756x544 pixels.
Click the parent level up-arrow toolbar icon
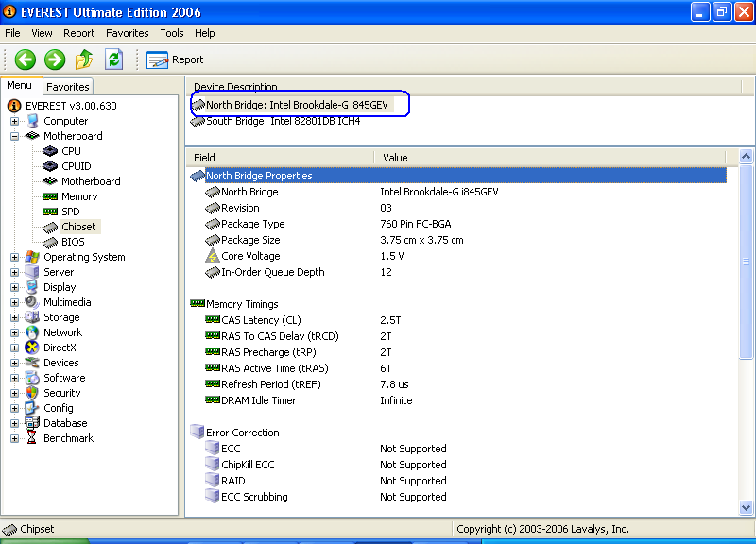pyautogui.click(x=84, y=59)
